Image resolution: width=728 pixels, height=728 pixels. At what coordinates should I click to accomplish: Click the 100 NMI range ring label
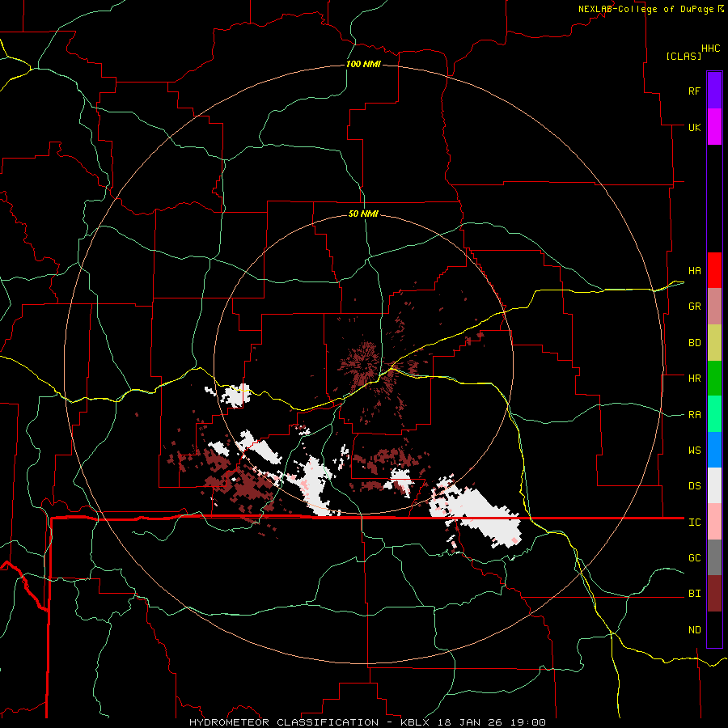pyautogui.click(x=363, y=64)
